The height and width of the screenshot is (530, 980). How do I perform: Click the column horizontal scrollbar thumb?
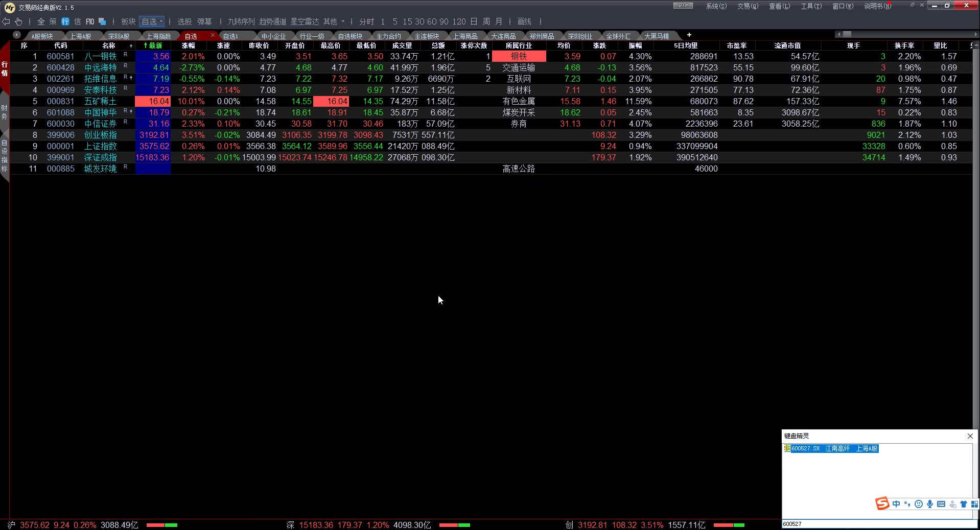[847, 34]
